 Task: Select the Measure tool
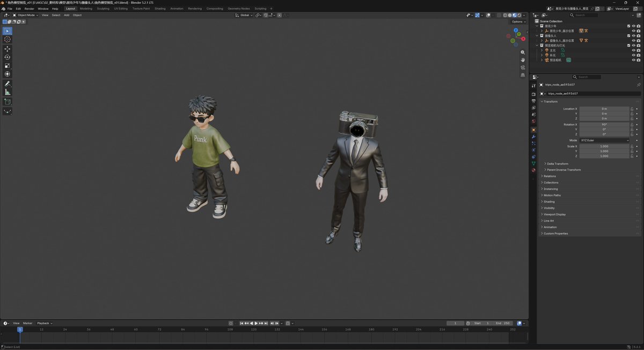[x=8, y=92]
